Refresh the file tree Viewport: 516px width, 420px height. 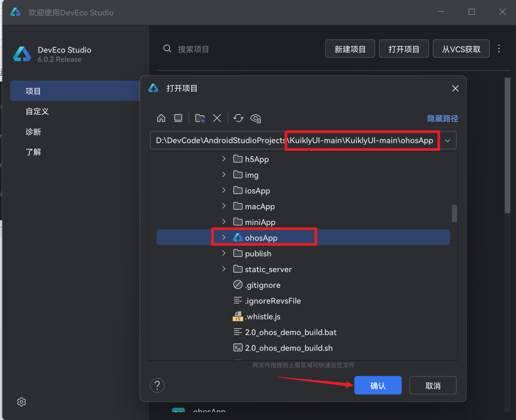[x=238, y=118]
